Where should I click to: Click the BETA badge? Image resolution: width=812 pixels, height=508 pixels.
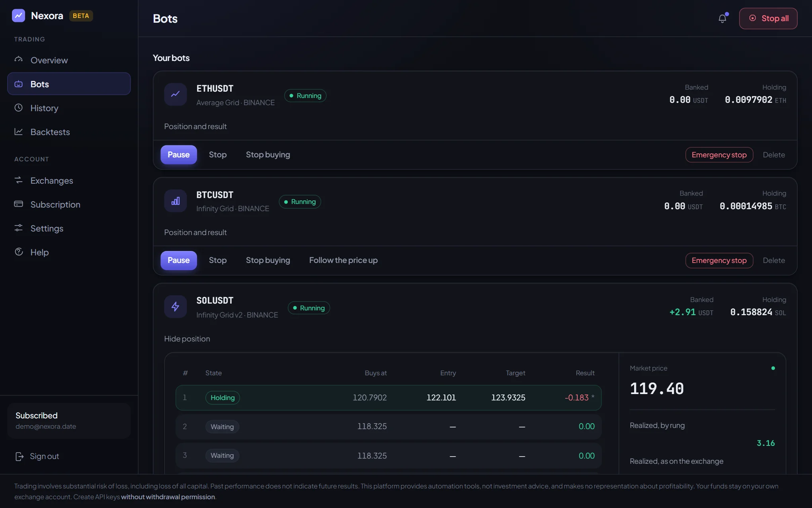[81, 16]
